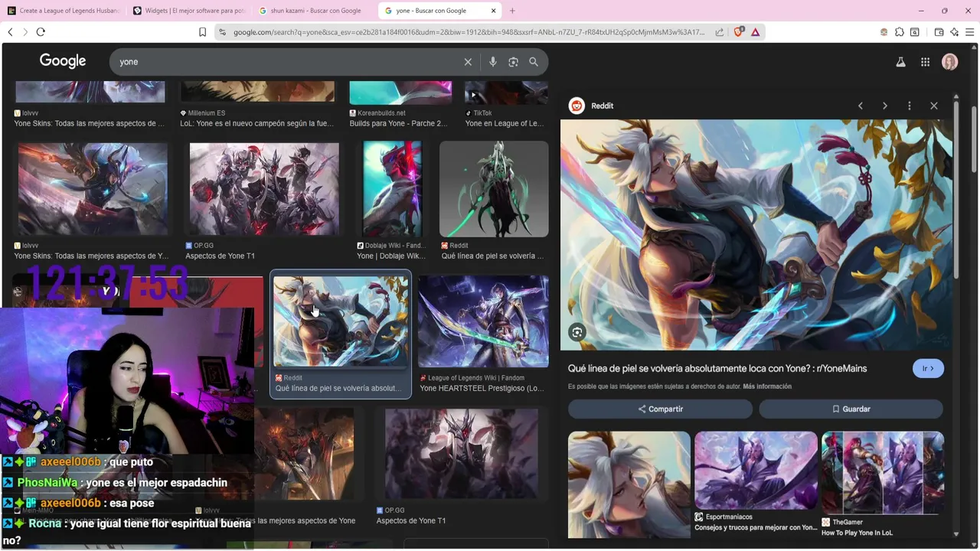Open the first related Yone thumbnail
Screen dimensions: 980x551
point(629,484)
